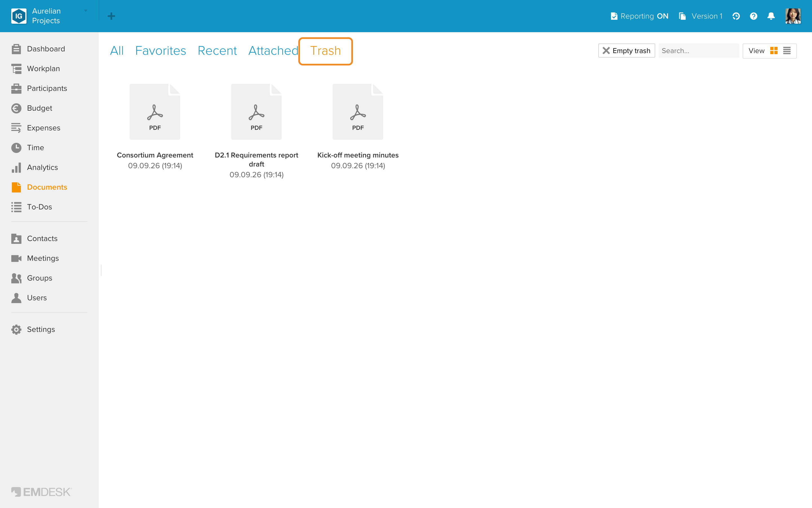The height and width of the screenshot is (508, 812).
Task: Open the To-Dos checklist icon
Action: tap(16, 207)
